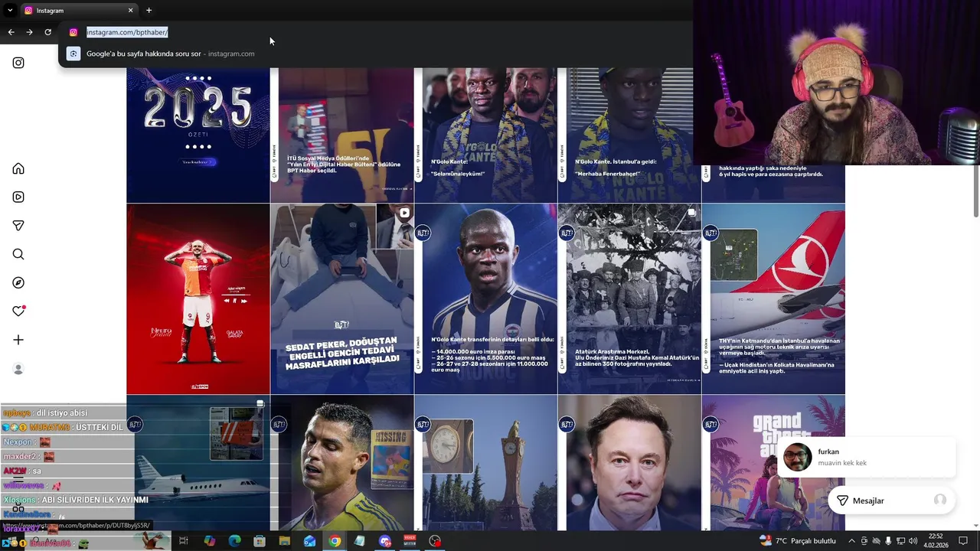
Task: Open Microsoft Edge from taskbar
Action: [x=234, y=541]
